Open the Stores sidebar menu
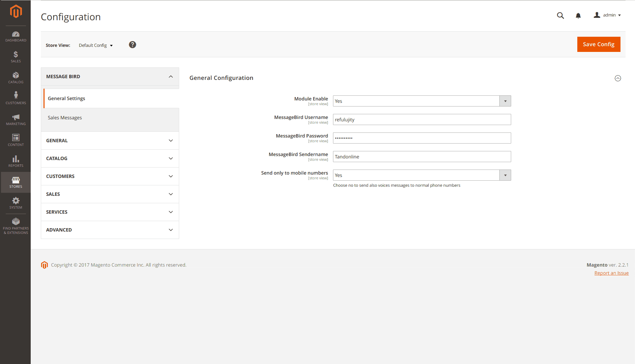 16,182
